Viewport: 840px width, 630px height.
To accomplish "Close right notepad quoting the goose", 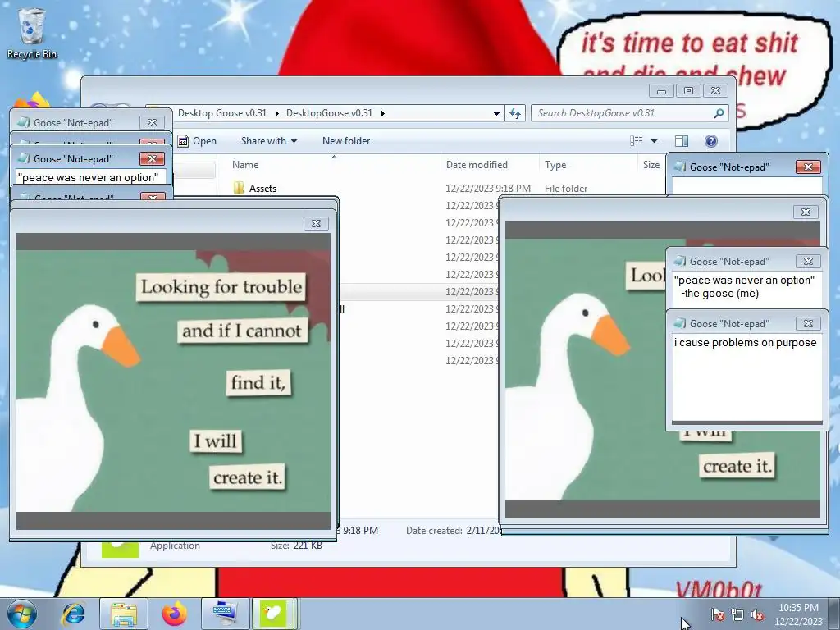I will pos(808,261).
